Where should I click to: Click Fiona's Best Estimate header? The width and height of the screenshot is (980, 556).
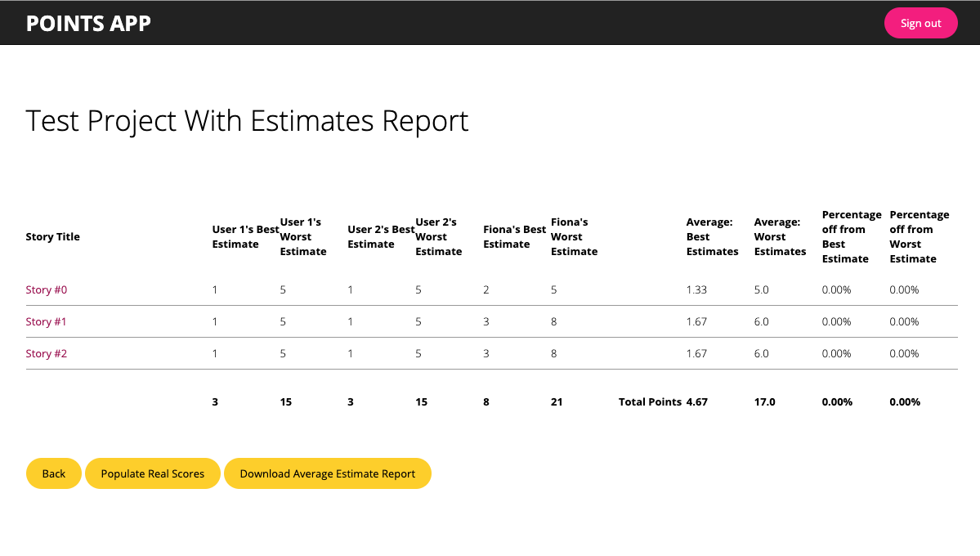pyautogui.click(x=514, y=236)
